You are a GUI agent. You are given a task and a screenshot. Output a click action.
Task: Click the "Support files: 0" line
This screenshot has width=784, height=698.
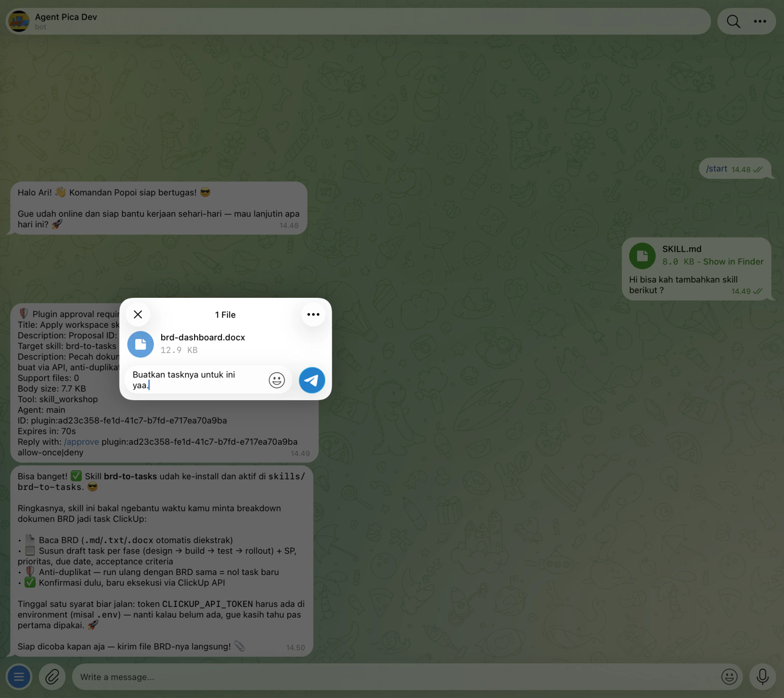click(x=49, y=378)
